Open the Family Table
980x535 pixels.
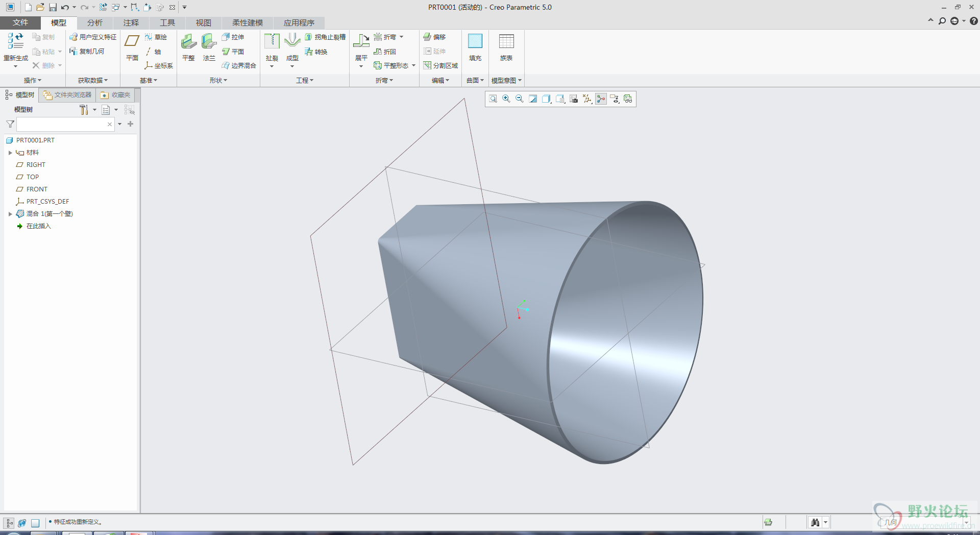point(506,47)
